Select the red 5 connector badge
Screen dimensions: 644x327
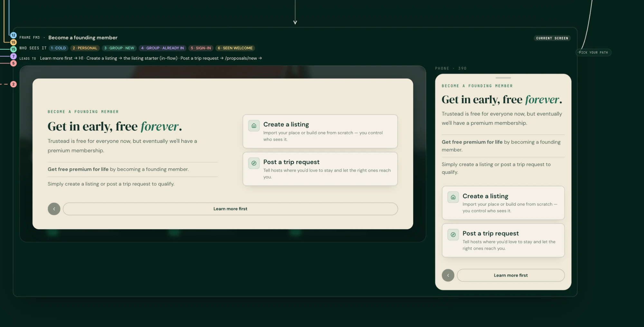(x=14, y=63)
